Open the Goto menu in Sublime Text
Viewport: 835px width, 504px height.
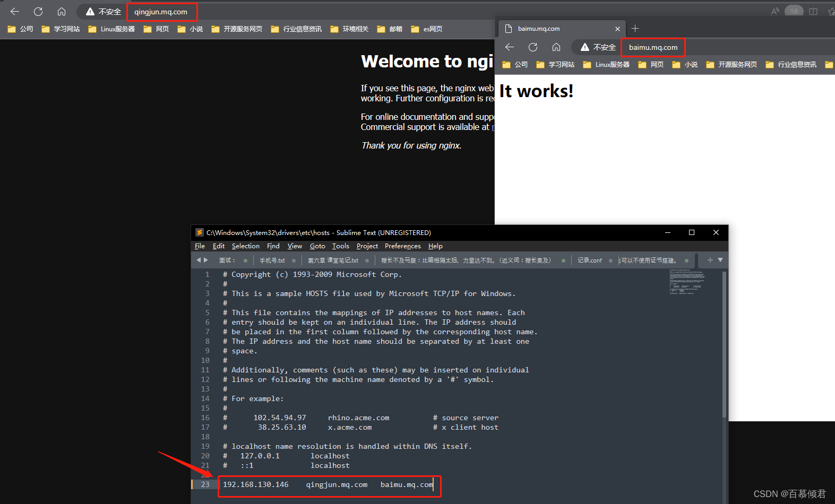317,246
